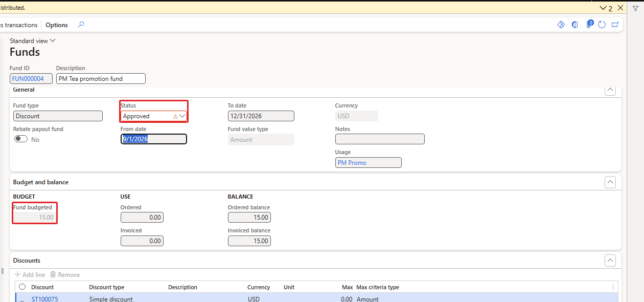
Task: Refresh the Funds page
Action: 602,25
